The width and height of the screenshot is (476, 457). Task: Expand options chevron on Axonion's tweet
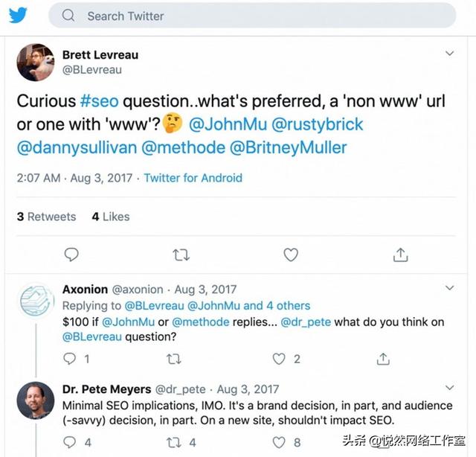[x=449, y=287]
